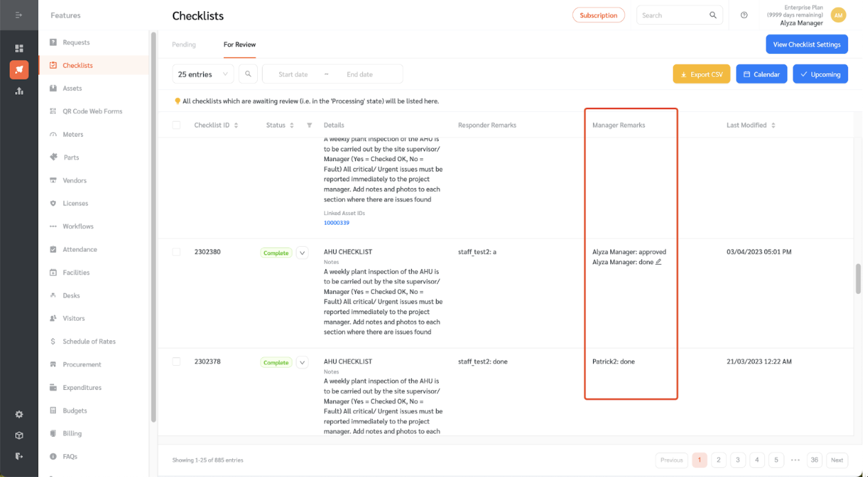Switch to the Pending tab
The height and width of the screenshot is (477, 868).
pos(183,44)
